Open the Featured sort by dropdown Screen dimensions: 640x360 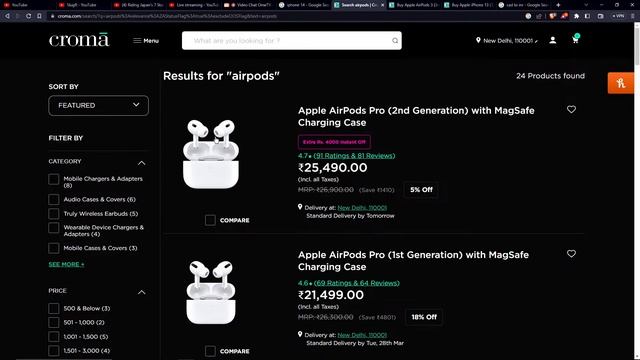[98, 105]
